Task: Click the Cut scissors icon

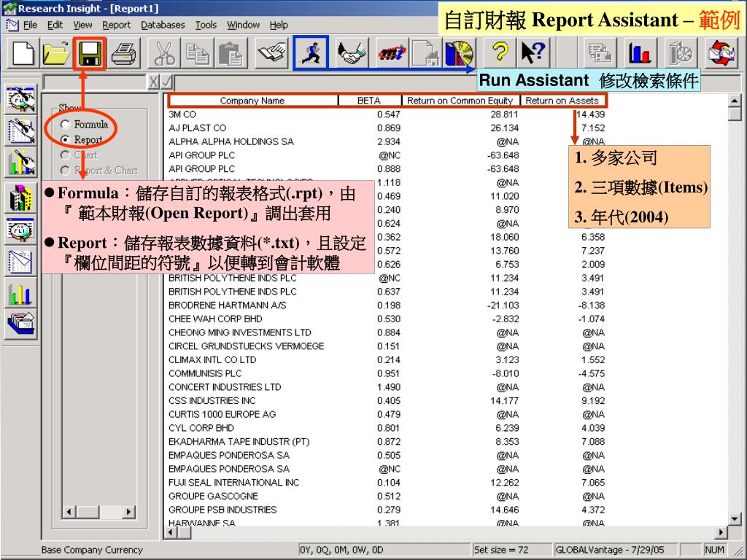Action: (164, 52)
